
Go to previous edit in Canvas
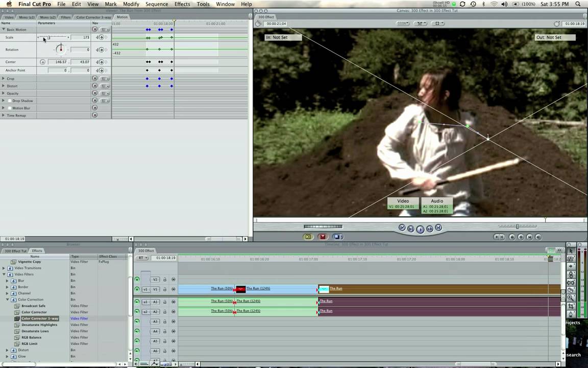click(x=402, y=227)
